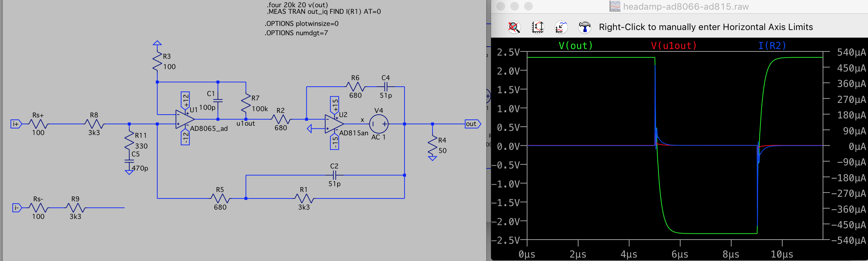Click the V(out) trace label

[576, 46]
